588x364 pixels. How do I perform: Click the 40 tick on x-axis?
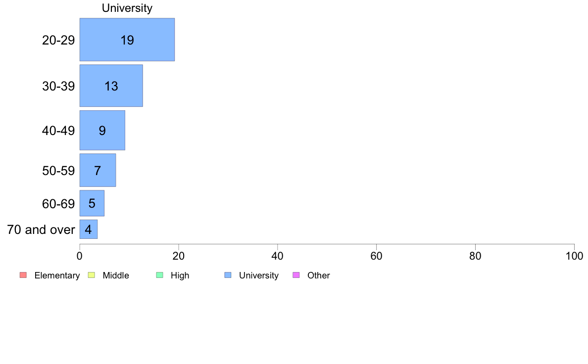278,256
